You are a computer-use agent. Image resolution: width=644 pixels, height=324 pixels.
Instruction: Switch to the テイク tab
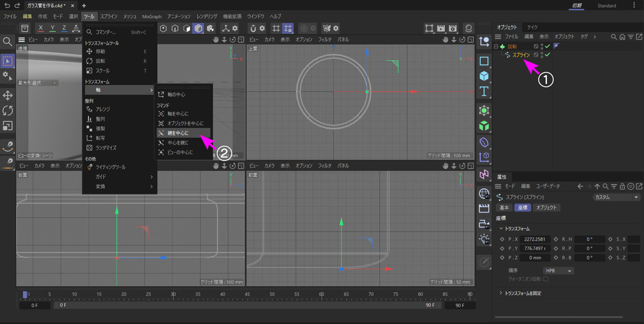[x=532, y=27]
